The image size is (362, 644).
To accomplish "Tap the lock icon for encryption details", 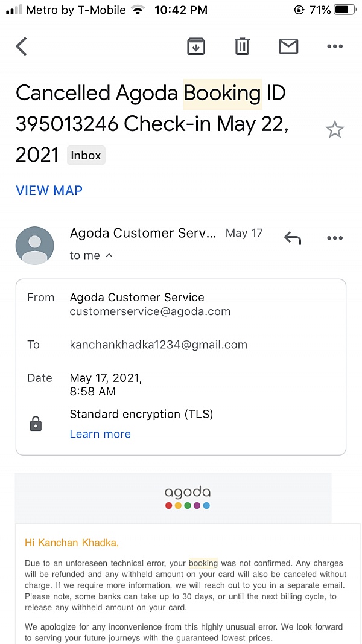I will point(35,423).
